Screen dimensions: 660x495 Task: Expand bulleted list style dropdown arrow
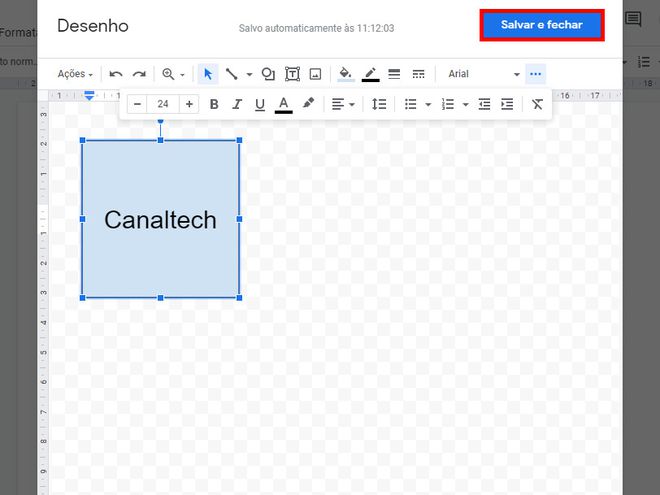428,104
